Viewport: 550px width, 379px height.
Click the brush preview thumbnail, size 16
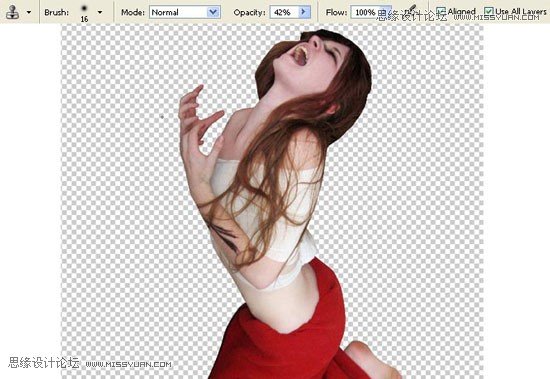point(84,13)
